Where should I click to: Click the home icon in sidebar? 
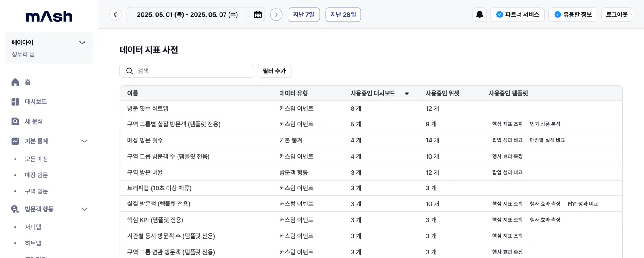coord(15,82)
